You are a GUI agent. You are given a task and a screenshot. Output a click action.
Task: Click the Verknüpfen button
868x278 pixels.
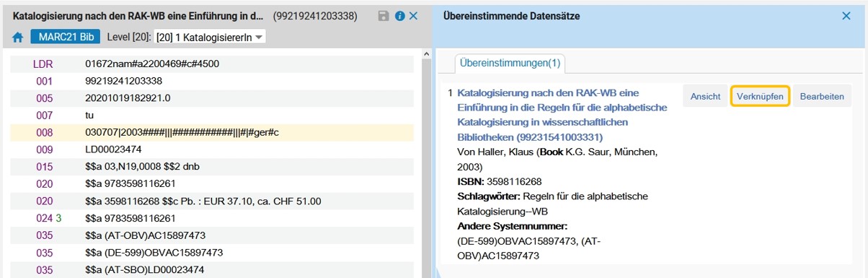pos(761,96)
